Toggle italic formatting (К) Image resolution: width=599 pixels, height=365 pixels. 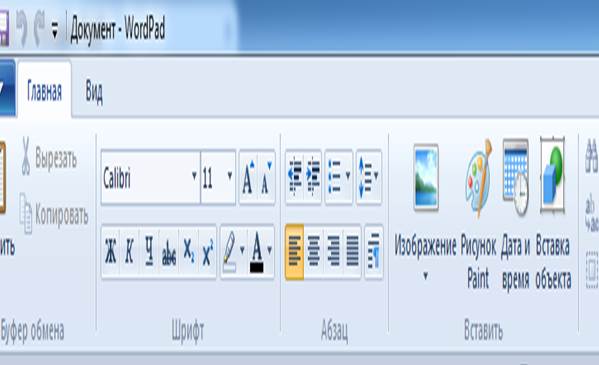130,251
